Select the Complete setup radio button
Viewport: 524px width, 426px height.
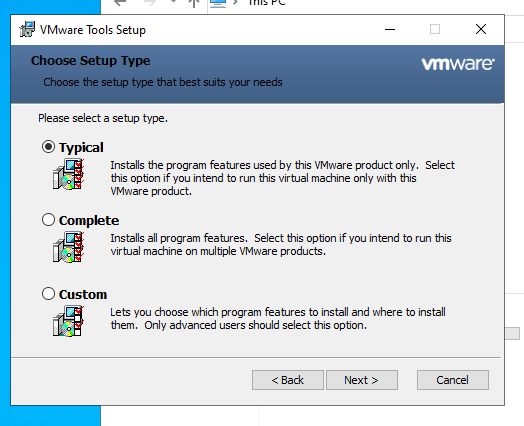(x=48, y=220)
